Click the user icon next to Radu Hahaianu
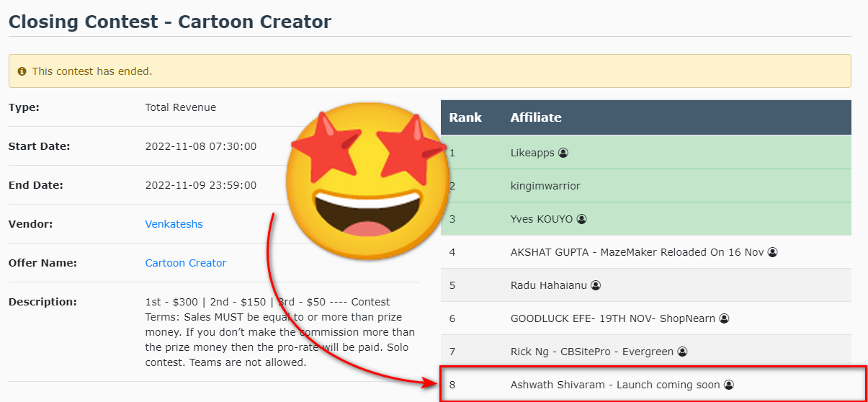This screenshot has height=402, width=868. [x=596, y=285]
